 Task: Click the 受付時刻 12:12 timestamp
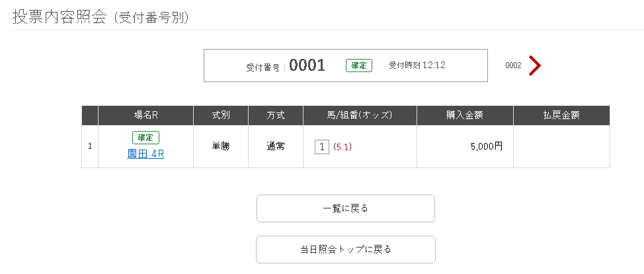click(x=417, y=66)
